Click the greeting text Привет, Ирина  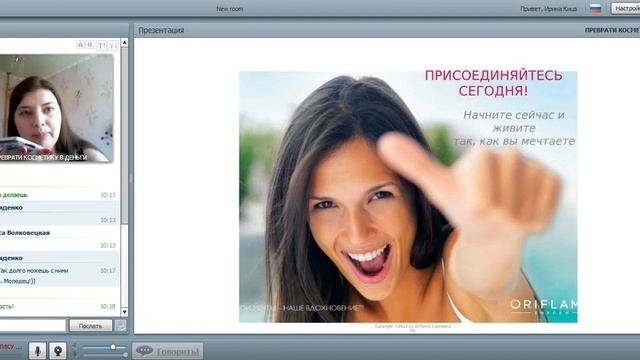pyautogui.click(x=548, y=9)
